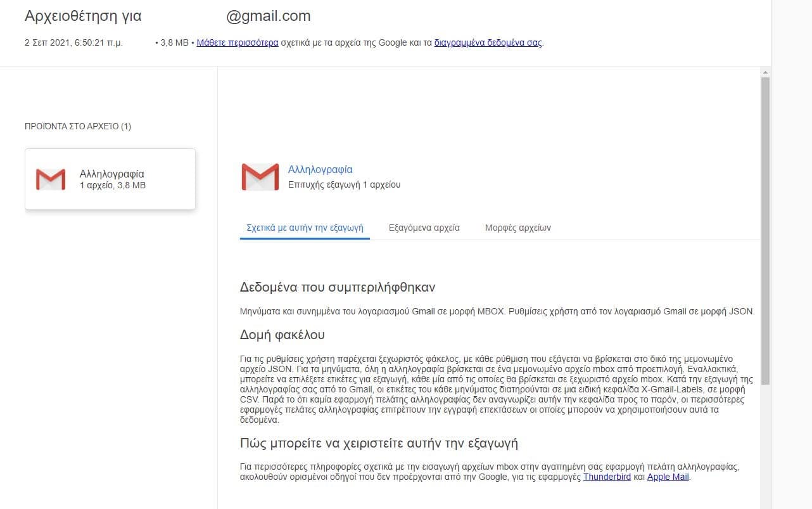This screenshot has width=812, height=509.
Task: Open the Thunderbird guide link
Action: coord(607,477)
